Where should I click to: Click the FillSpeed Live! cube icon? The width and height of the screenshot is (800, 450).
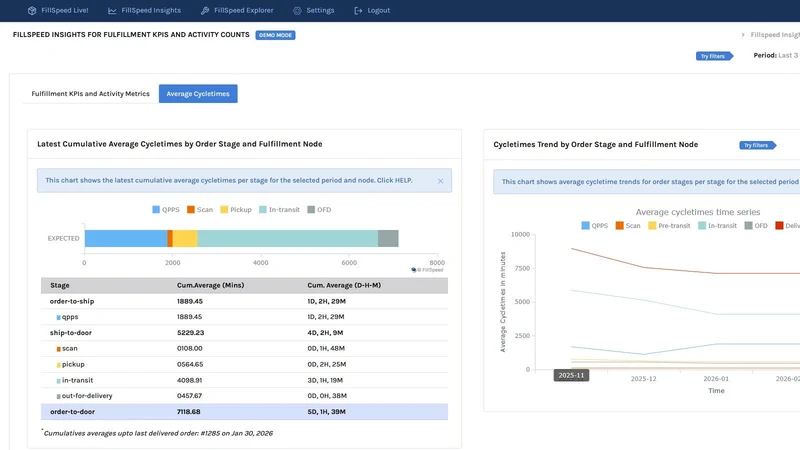click(32, 10)
